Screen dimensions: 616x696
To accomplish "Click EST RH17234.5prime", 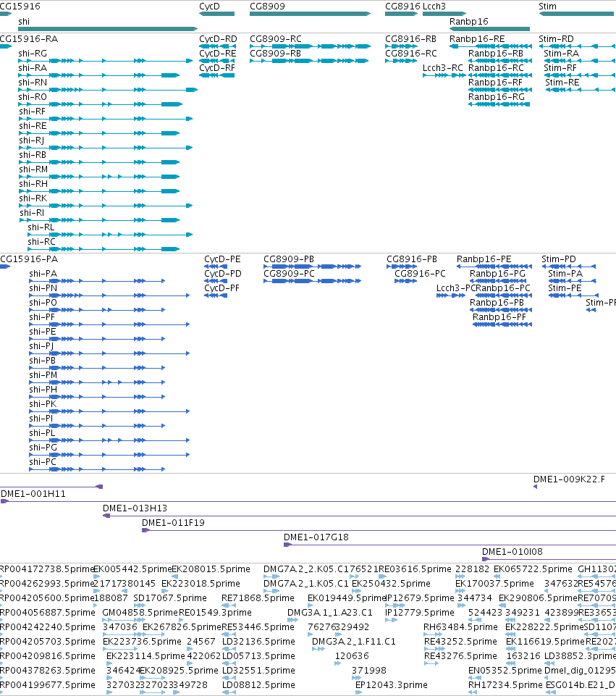I will pos(505,685).
